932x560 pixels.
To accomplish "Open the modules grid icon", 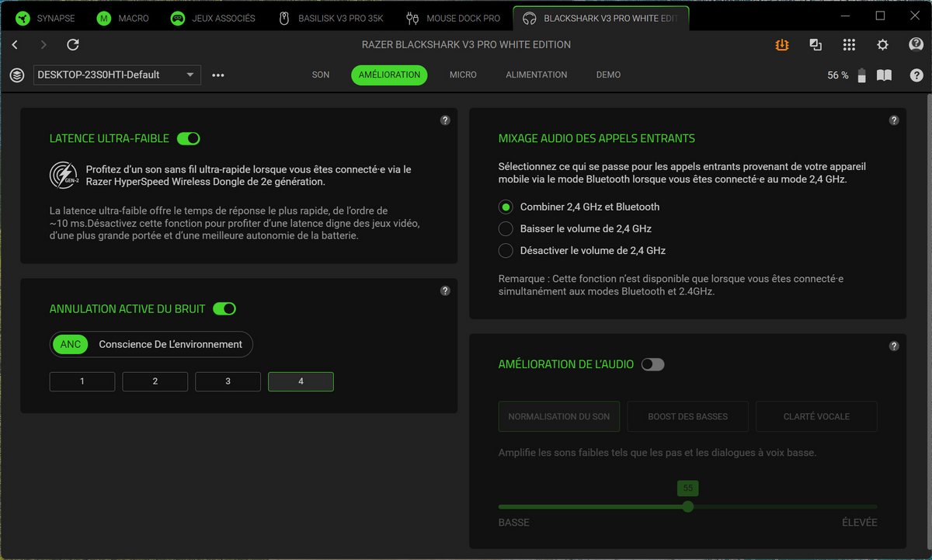I will (849, 45).
